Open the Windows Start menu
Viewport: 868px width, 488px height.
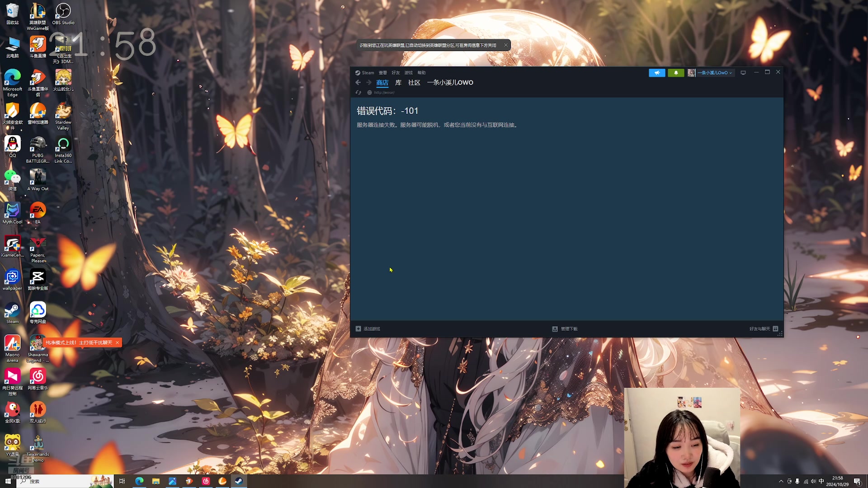click(8, 481)
